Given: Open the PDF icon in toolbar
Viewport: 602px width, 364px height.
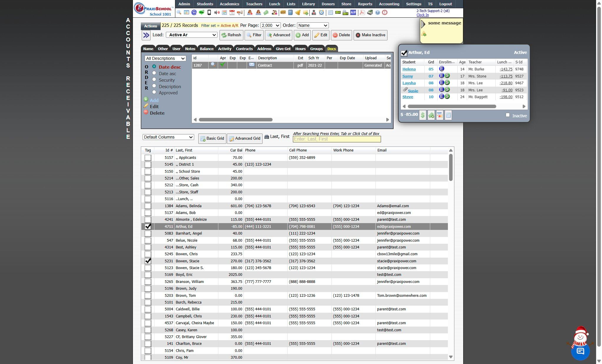Looking at the screenshot, I should (x=362, y=12).
